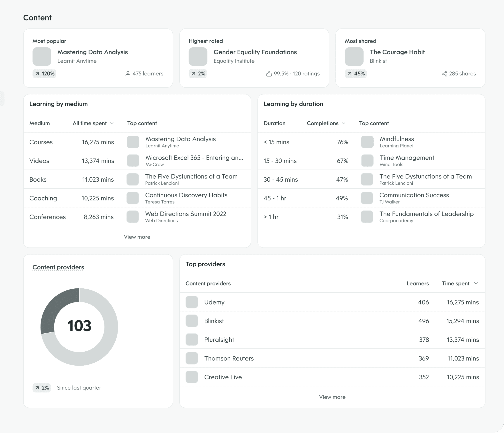Click View more under Learning by medium
The image size is (504, 433).
pyautogui.click(x=137, y=236)
